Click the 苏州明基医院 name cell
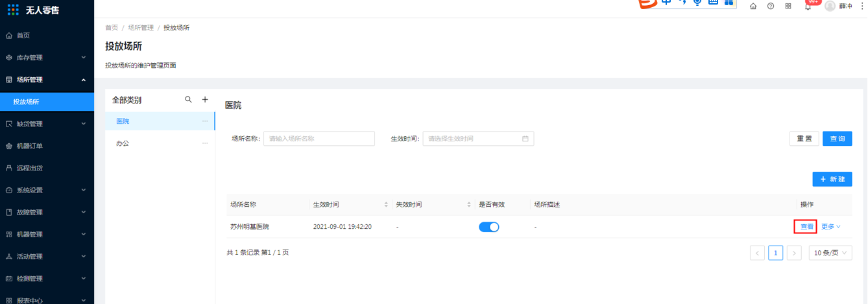The image size is (868, 304). pos(250,227)
